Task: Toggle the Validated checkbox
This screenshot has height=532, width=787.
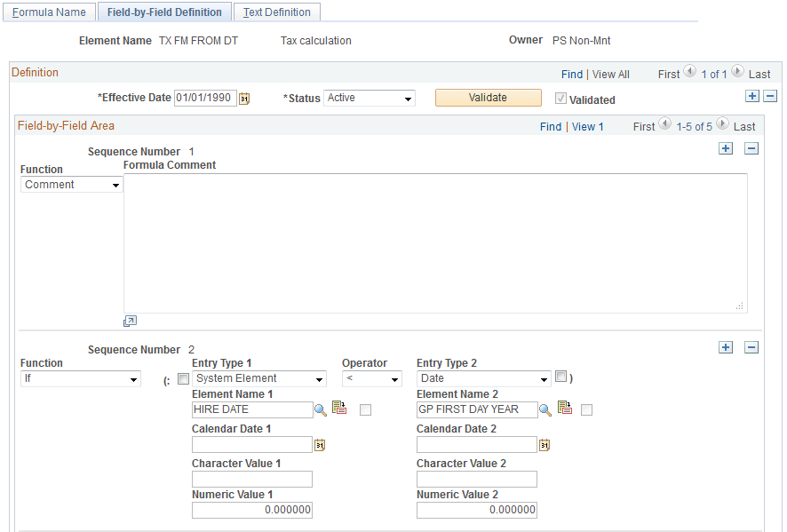Action: click(x=560, y=99)
